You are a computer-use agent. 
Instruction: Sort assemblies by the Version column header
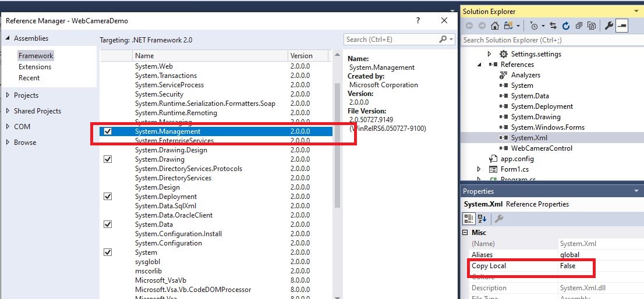click(308, 56)
